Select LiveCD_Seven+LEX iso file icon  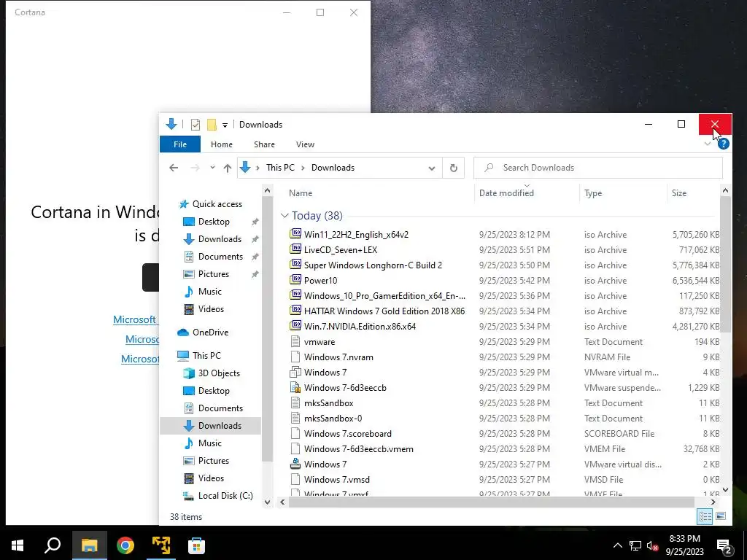[296, 249]
